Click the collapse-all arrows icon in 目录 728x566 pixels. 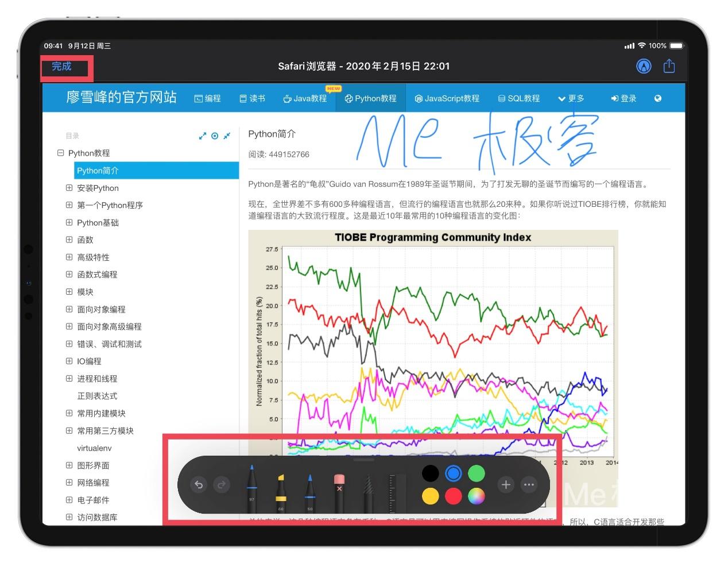tap(227, 136)
